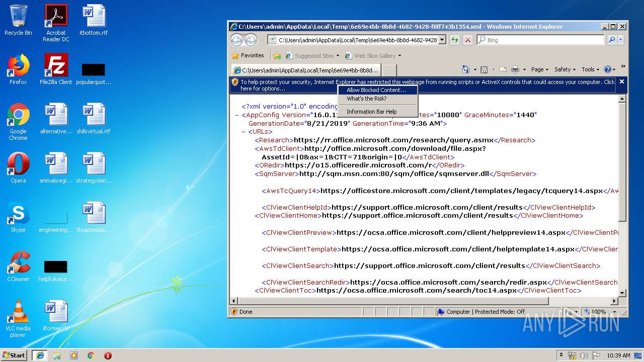Select the skillsvirtual.rtf desktop file
This screenshot has height=362, width=644.
pyautogui.click(x=94, y=119)
